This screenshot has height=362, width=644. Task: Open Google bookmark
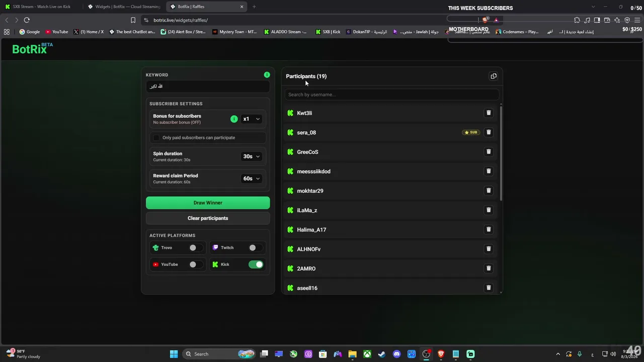pyautogui.click(x=30, y=32)
